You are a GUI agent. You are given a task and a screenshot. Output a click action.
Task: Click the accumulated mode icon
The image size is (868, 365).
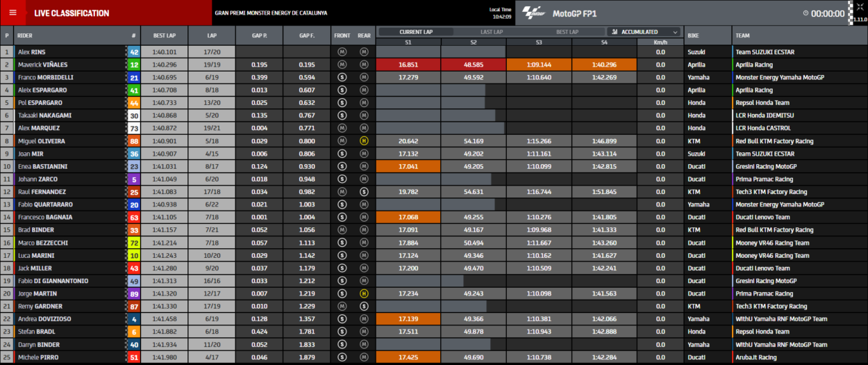coord(616,32)
